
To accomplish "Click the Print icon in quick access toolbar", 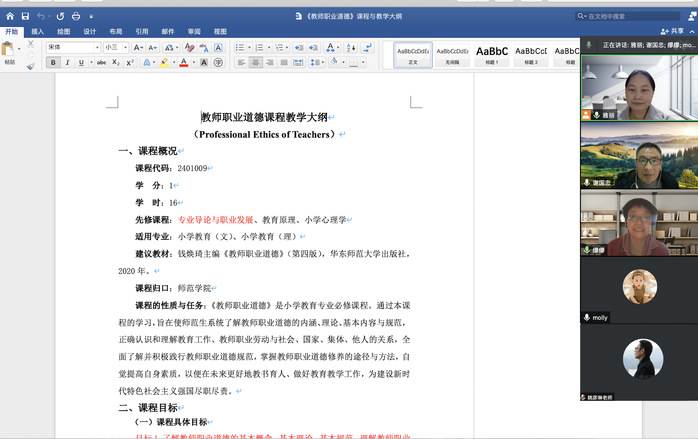I will [x=77, y=16].
